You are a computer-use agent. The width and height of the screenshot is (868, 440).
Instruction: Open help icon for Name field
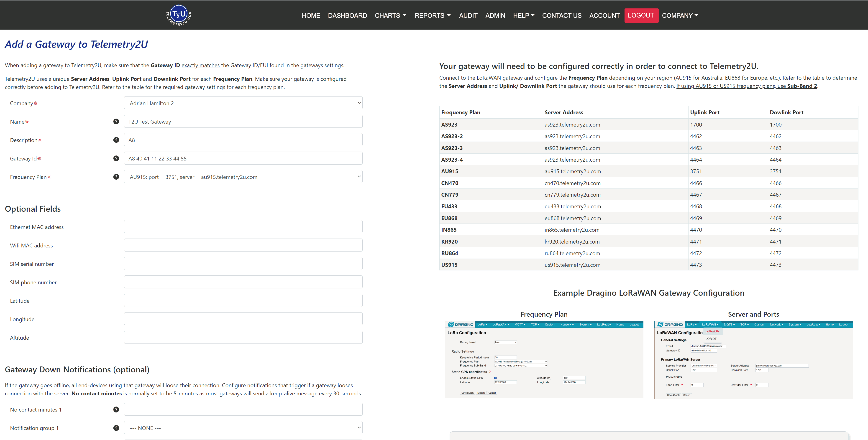[116, 122]
